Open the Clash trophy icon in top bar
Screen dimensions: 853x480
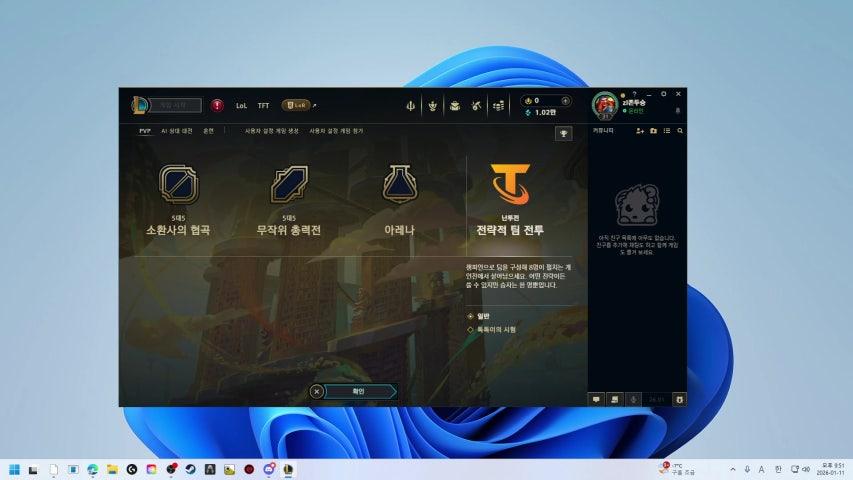tap(432, 106)
